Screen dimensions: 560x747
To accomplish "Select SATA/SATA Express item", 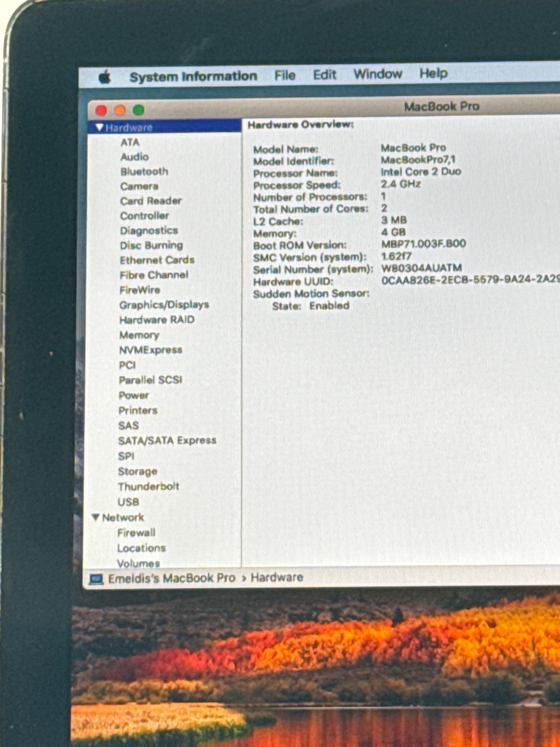I will [167, 440].
